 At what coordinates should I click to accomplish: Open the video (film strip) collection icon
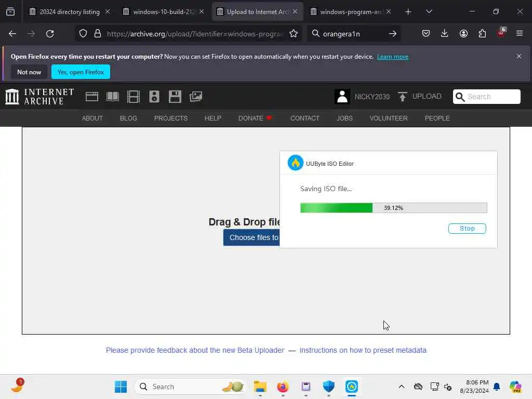click(134, 97)
